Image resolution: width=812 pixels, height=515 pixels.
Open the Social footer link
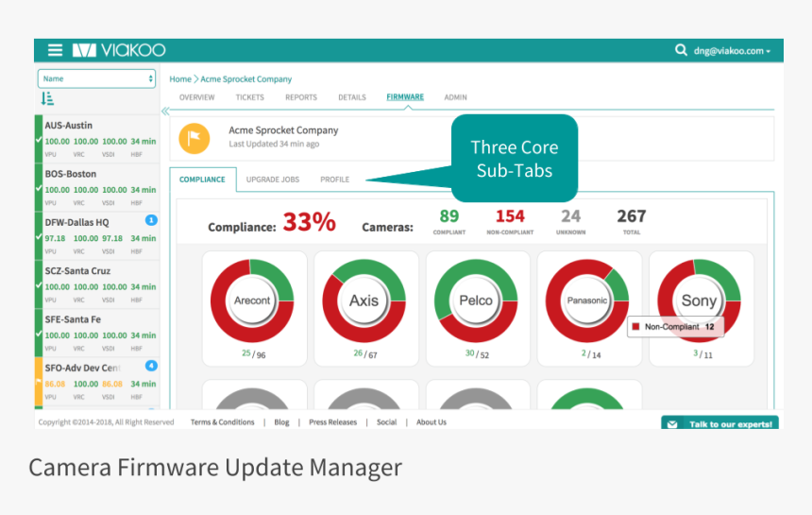(x=386, y=422)
